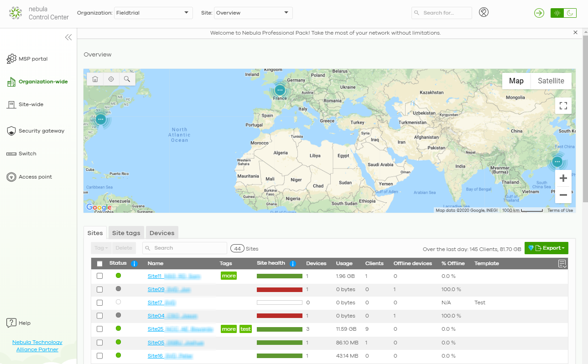Click the site cluster marker over France

(280, 90)
